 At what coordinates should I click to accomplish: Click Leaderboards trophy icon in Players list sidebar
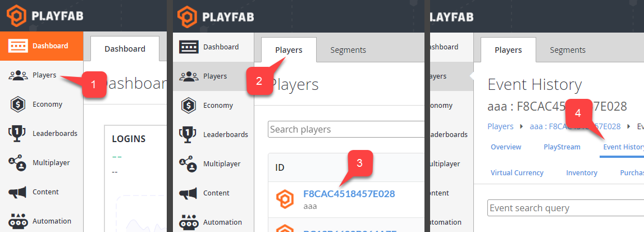pos(189,134)
